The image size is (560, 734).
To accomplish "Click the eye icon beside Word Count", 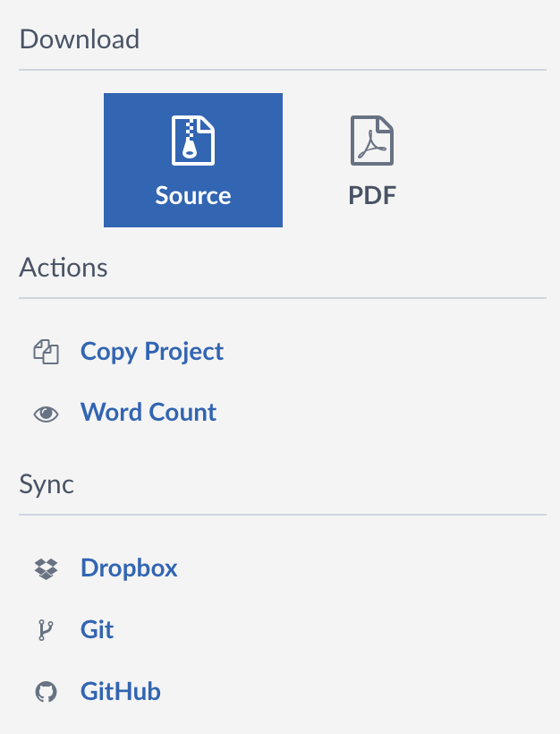I will pos(46,414).
